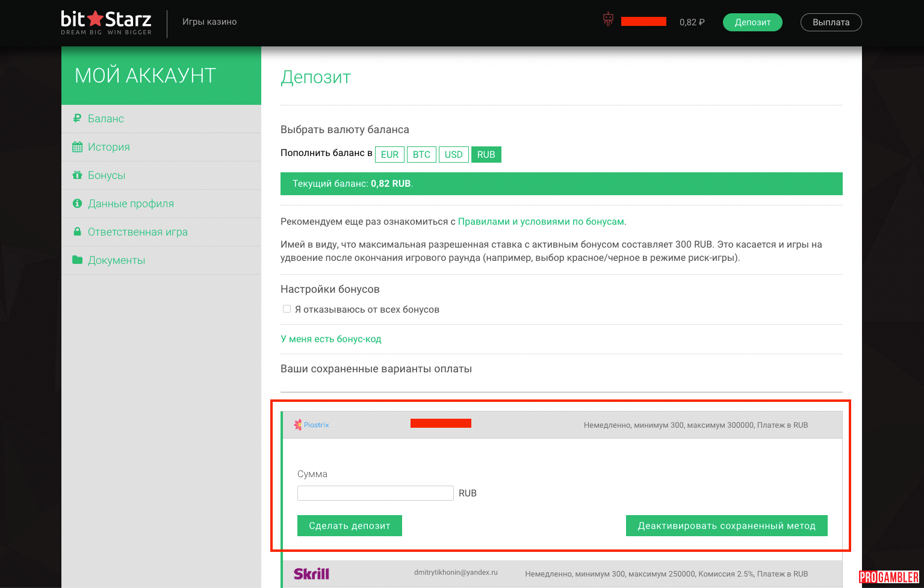Screen dimensions: 924x588
Task: Click the gift icon beside Бонусы
Action: pyautogui.click(x=77, y=175)
